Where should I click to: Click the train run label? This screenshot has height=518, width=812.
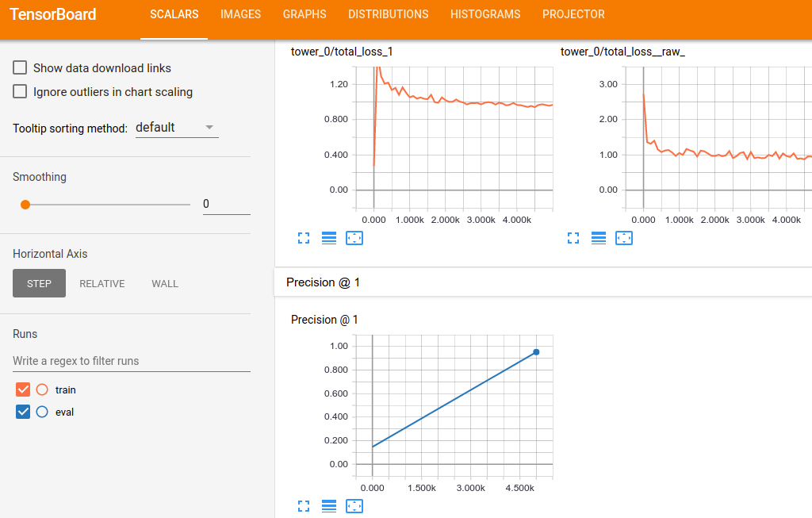pos(65,390)
